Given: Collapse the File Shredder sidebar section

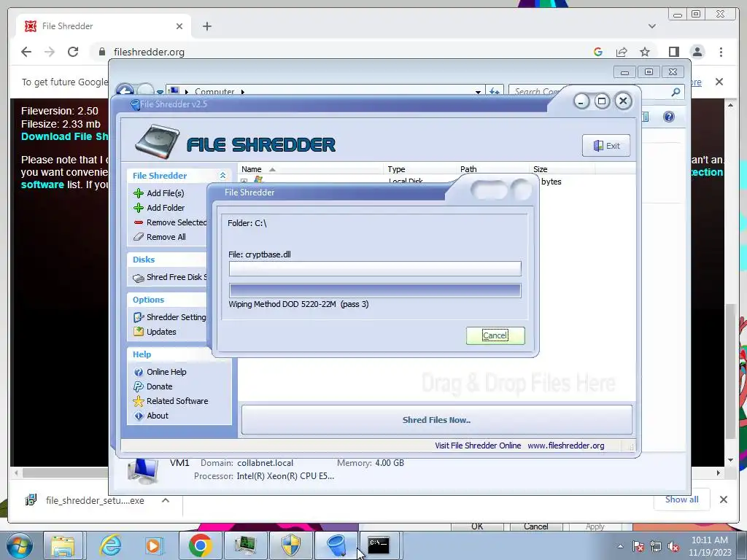Looking at the screenshot, I should [222, 176].
